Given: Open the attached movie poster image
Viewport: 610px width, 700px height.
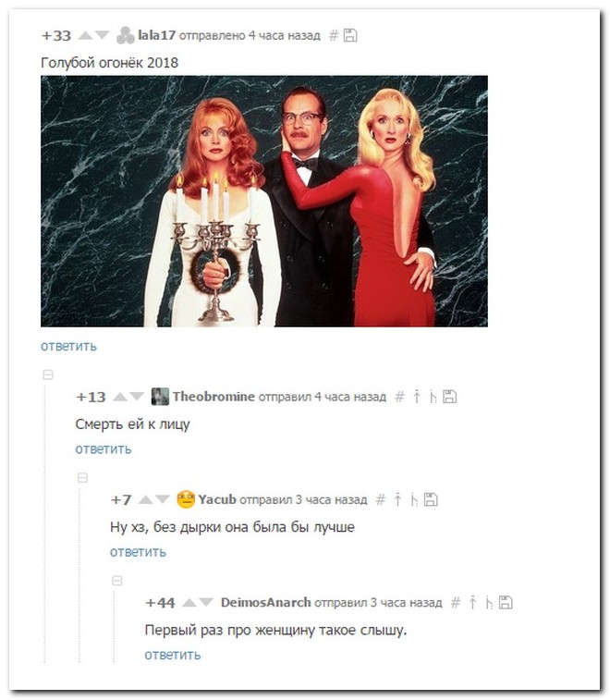Looking at the screenshot, I should coord(264,201).
